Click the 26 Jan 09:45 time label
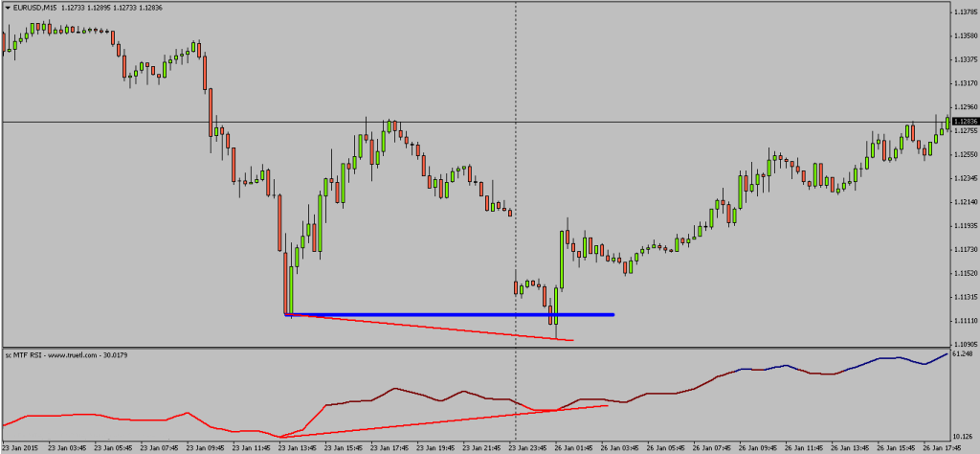This screenshot has width=980, height=454. click(760, 448)
